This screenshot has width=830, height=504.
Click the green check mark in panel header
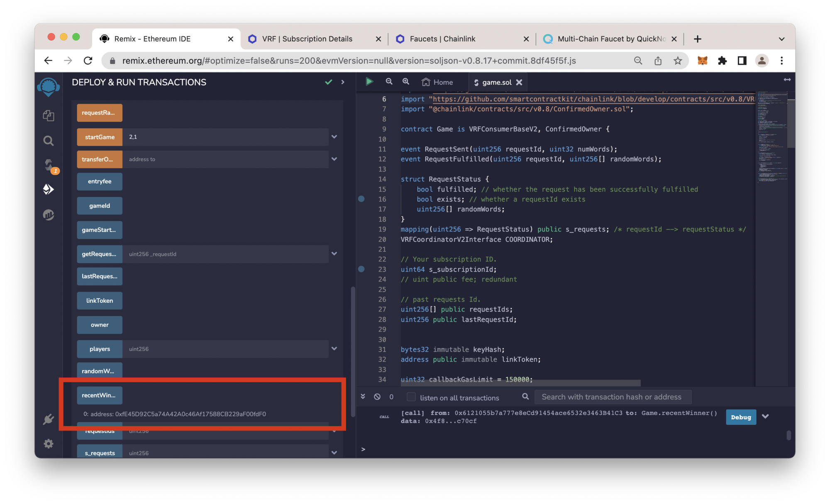(x=328, y=82)
